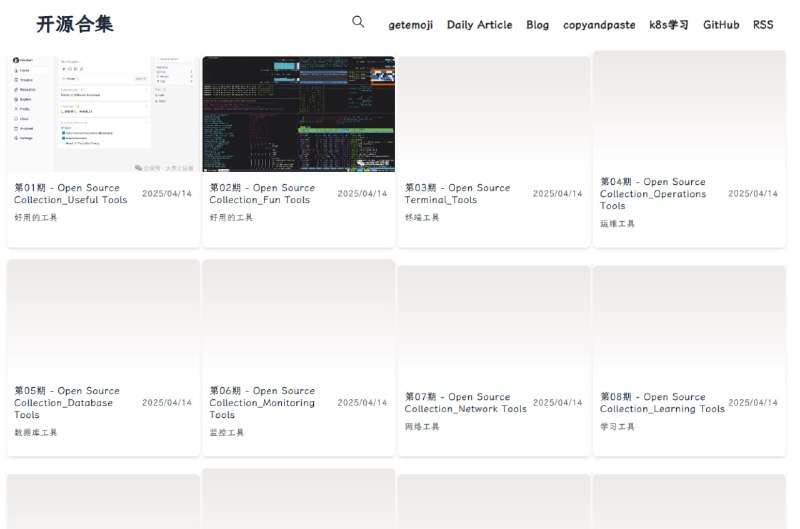This screenshot has width=800, height=529.
Task: Go to Daily Article page
Action: [479, 25]
